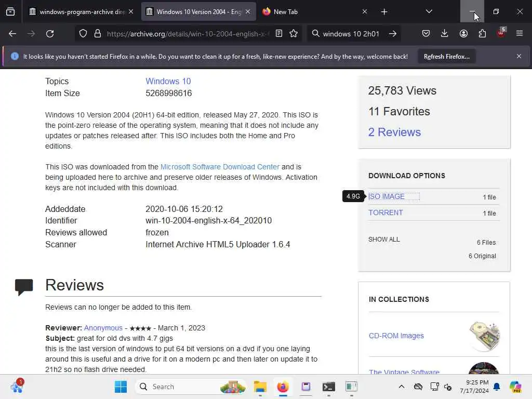The height and width of the screenshot is (399, 532).
Task: Open the Windows 10 topic link
Action: pos(168,82)
